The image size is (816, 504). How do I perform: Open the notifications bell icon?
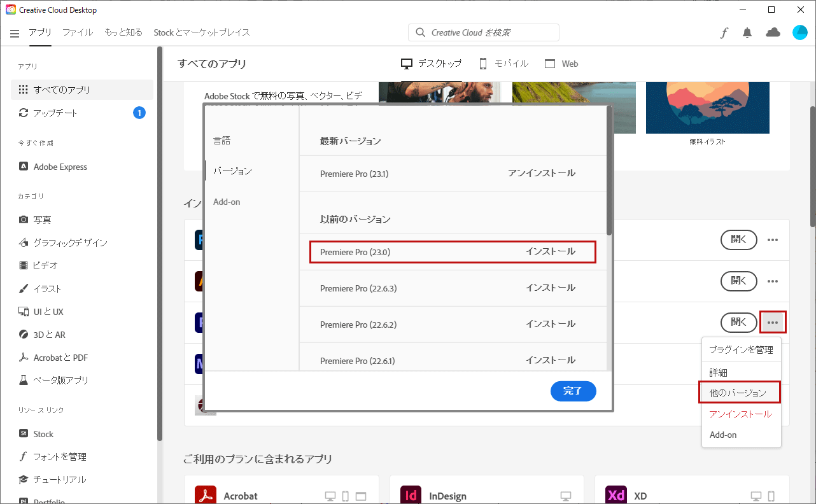(747, 33)
